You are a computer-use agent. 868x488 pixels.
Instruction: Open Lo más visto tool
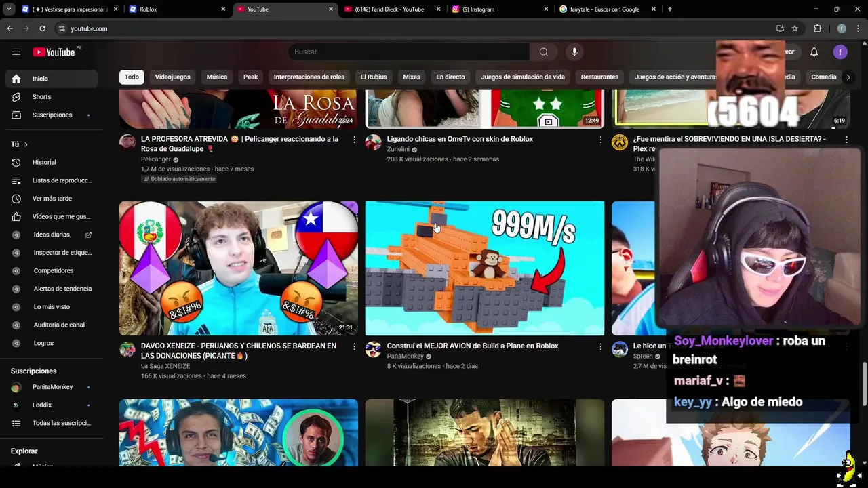click(52, 306)
